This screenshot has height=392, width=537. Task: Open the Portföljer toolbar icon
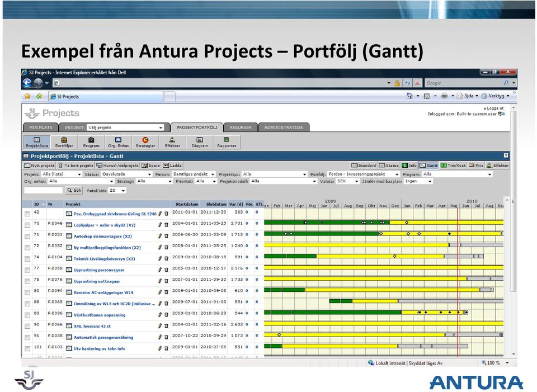click(x=64, y=142)
